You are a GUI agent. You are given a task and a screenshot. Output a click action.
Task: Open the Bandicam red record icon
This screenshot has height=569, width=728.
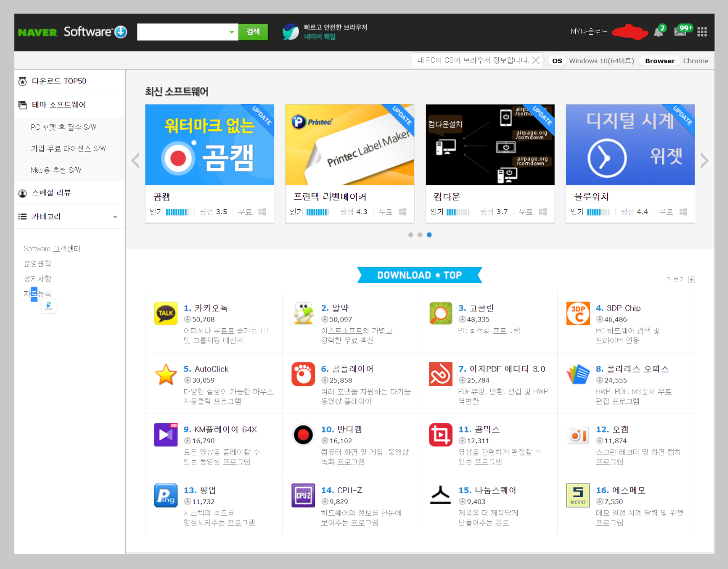[303, 435]
